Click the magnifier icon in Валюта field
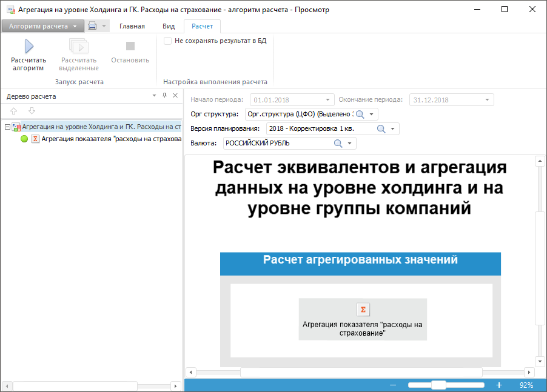547x392 pixels. point(338,143)
